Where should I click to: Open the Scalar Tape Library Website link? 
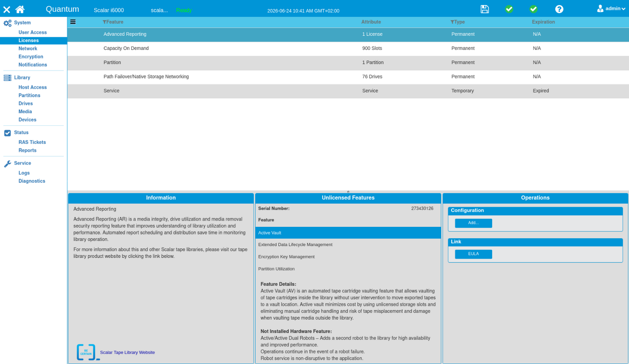[x=127, y=353]
